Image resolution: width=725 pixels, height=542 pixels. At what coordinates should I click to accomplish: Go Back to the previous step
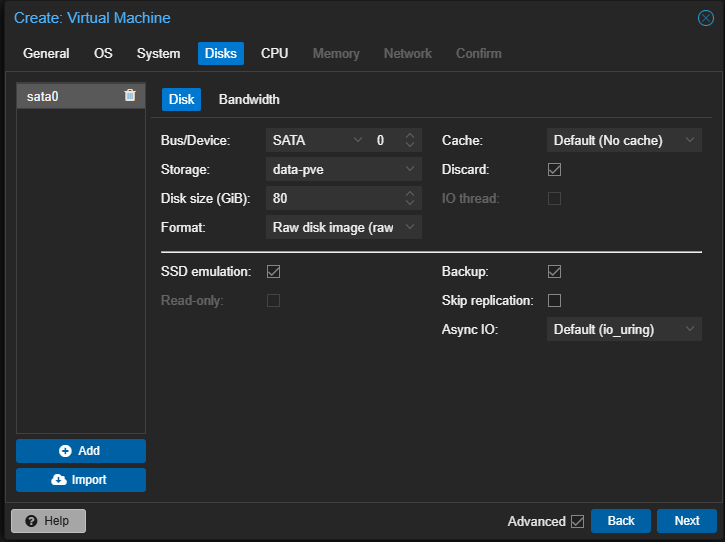tap(621, 521)
